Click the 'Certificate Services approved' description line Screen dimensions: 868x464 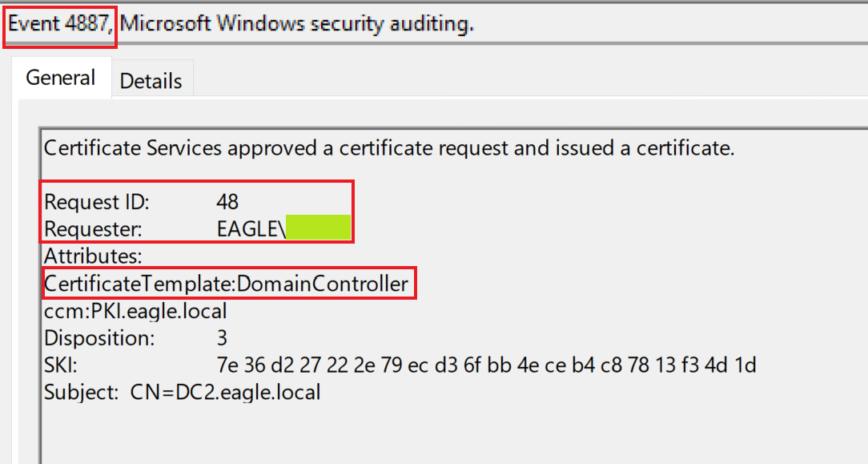tap(388, 148)
